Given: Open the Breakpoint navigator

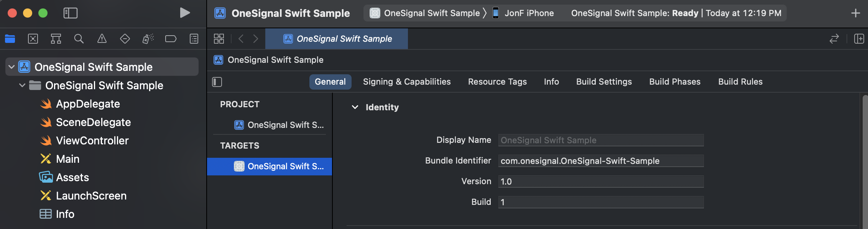Looking at the screenshot, I should 171,39.
